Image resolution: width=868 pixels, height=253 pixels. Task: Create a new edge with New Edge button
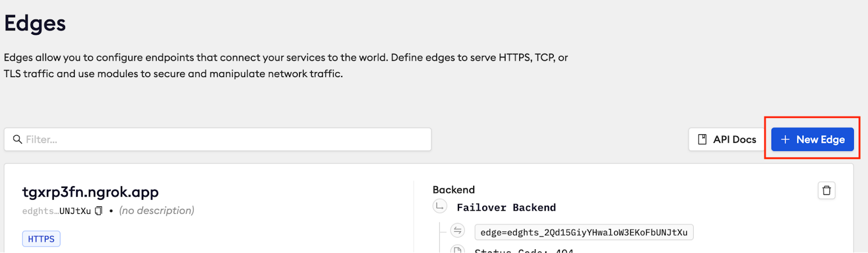(812, 140)
